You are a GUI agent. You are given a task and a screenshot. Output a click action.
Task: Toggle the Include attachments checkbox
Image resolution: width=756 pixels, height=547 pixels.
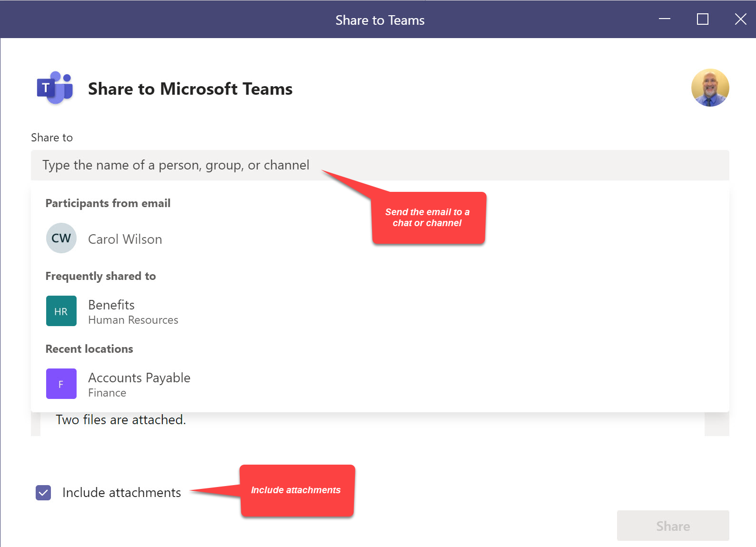[43, 493]
